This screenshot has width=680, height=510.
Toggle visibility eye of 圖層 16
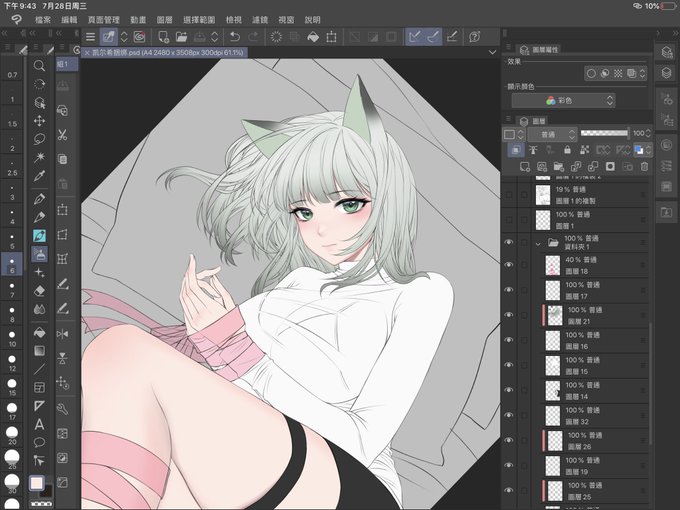click(x=509, y=340)
